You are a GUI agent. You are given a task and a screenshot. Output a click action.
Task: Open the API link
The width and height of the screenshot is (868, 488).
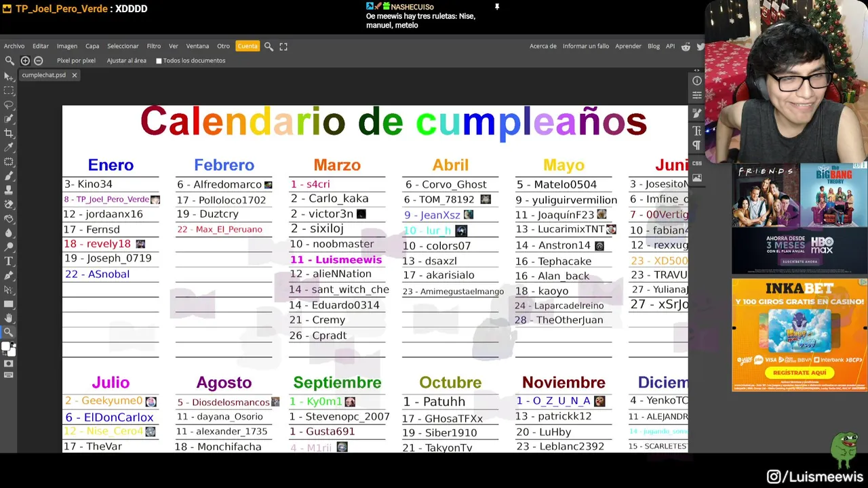(670, 46)
